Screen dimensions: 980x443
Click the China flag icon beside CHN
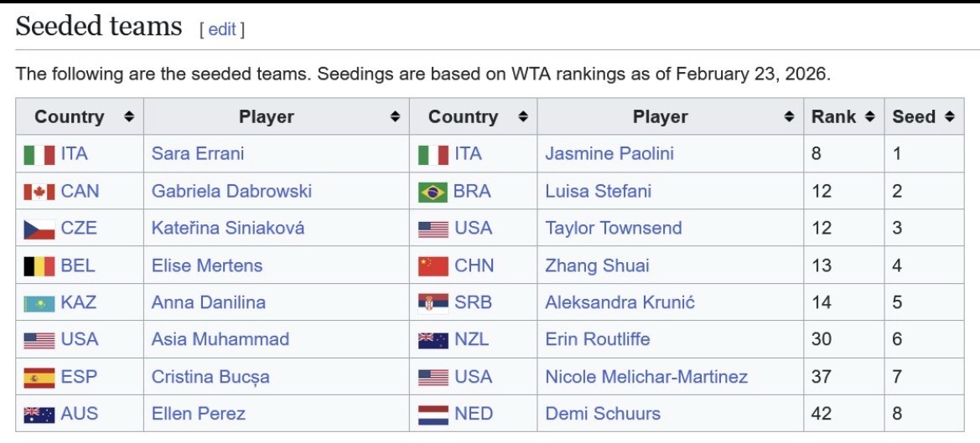coord(433,265)
